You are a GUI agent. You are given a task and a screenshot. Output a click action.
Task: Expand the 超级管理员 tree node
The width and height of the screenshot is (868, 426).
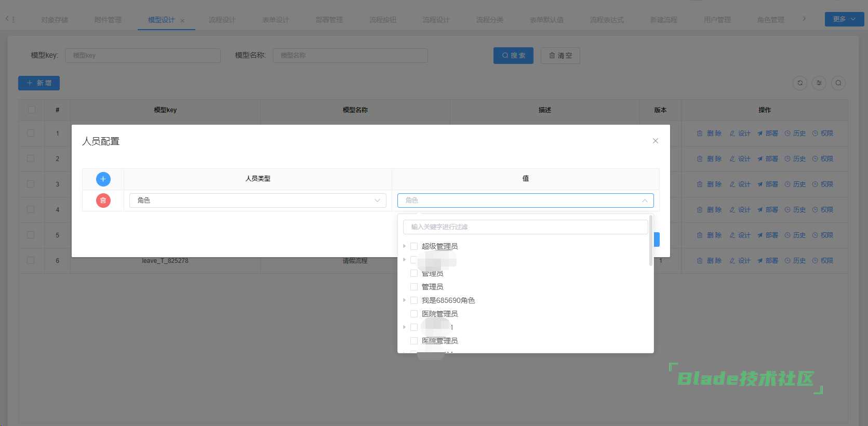(404, 246)
